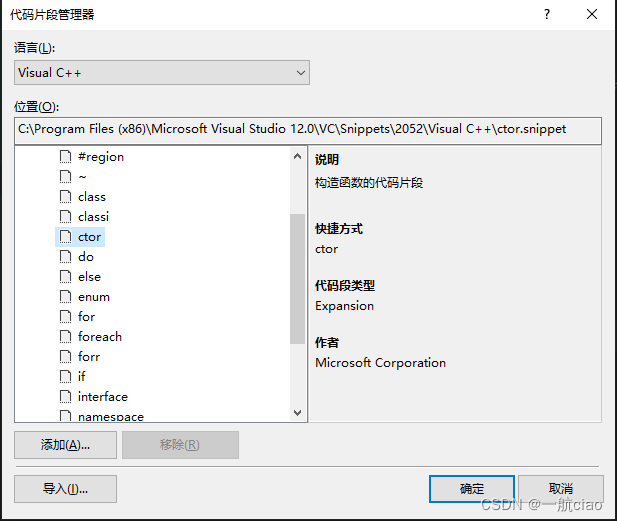Click the 构造函数的代码片段 description text
This screenshot has width=617, height=521.
coord(369,183)
